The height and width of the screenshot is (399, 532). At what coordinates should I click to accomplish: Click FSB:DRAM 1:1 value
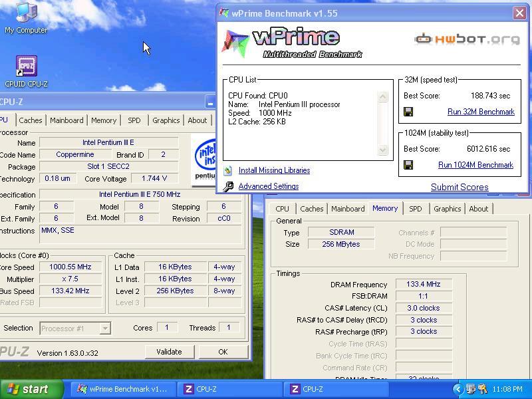click(424, 296)
